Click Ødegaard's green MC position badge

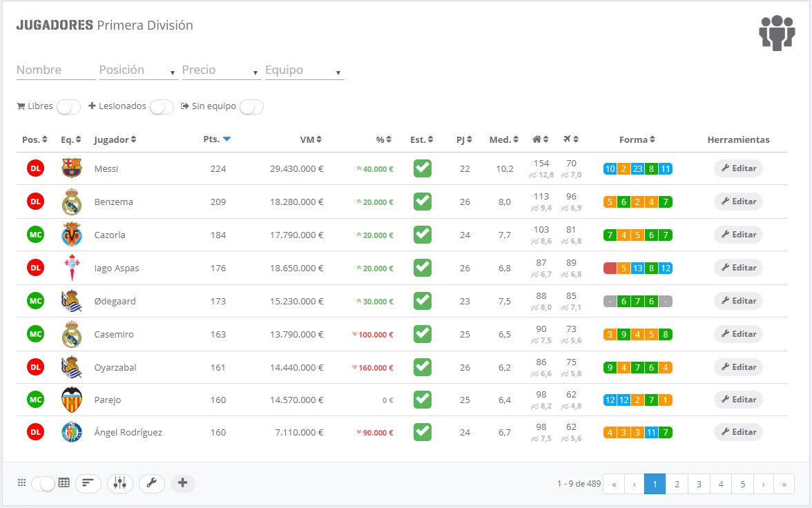tap(35, 301)
